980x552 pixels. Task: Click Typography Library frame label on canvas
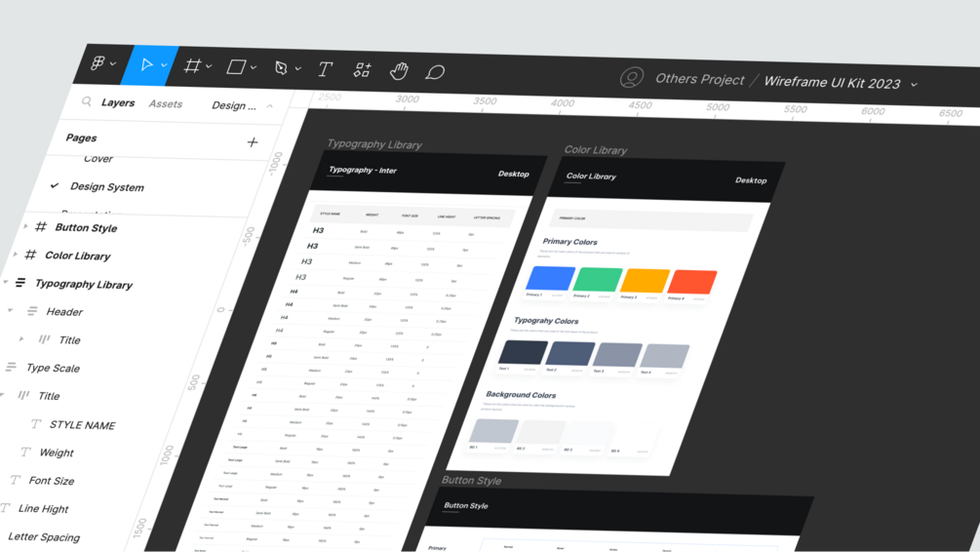[374, 143]
